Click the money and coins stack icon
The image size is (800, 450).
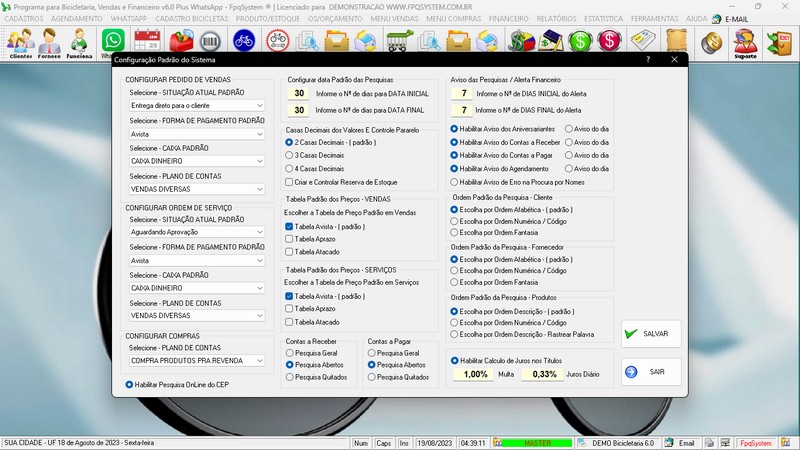520,41
